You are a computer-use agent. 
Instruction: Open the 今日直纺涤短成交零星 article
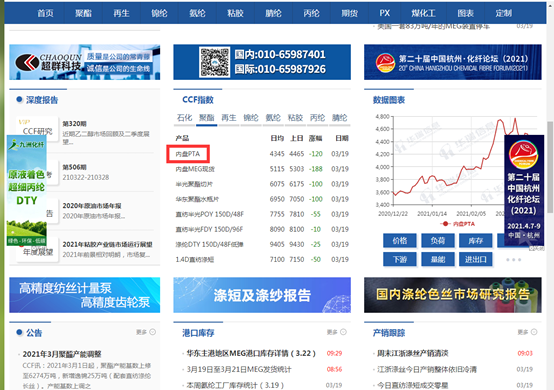coord(412,385)
